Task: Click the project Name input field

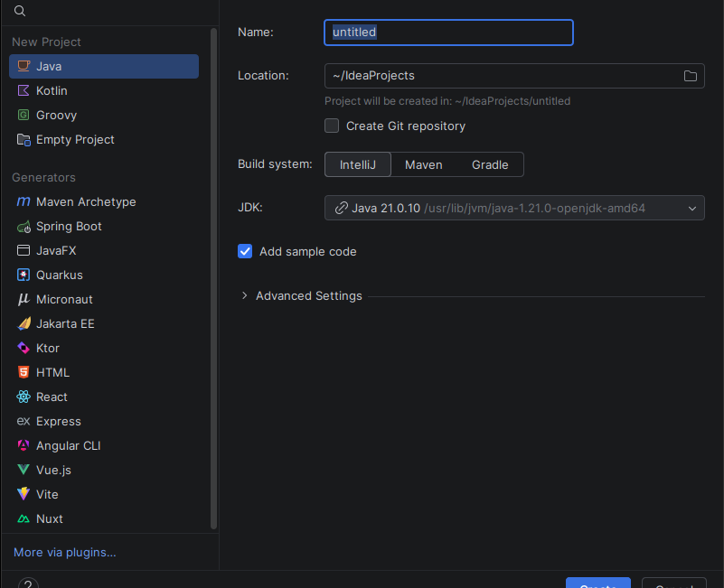Action: (449, 33)
